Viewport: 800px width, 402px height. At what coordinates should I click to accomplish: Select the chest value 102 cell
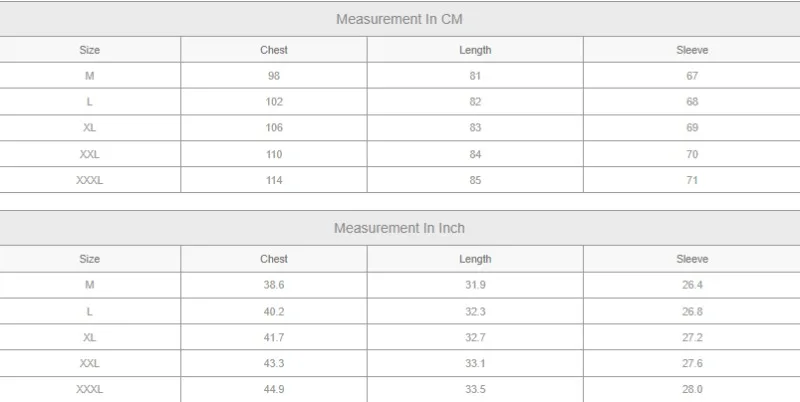click(x=274, y=102)
